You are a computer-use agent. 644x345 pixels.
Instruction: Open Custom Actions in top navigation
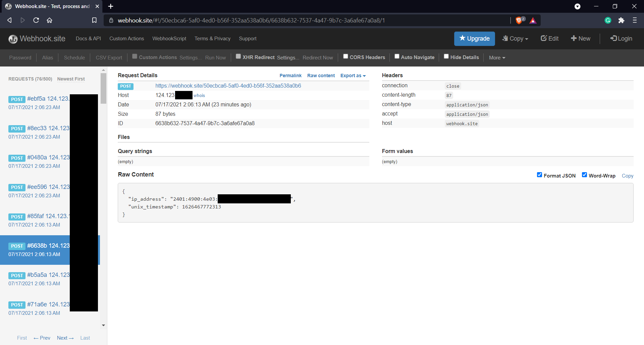tap(126, 39)
